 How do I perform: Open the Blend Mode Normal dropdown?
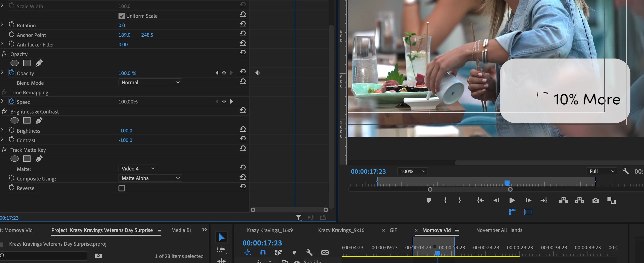150,83
